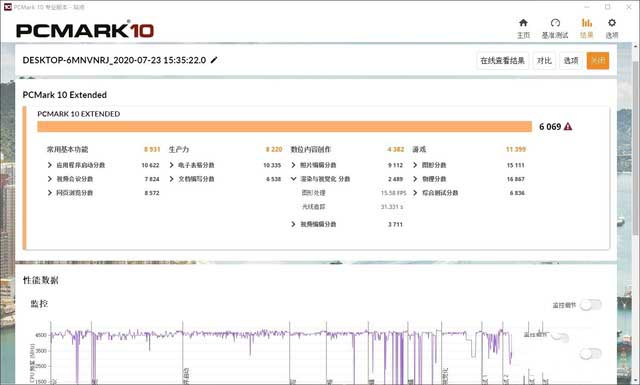Click the orange PCMark 10 Extended score bar

pyautogui.click(x=284, y=127)
